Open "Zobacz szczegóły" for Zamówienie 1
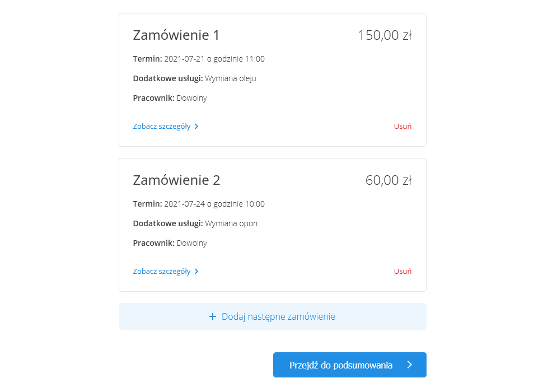The height and width of the screenshot is (392, 543). point(162,127)
